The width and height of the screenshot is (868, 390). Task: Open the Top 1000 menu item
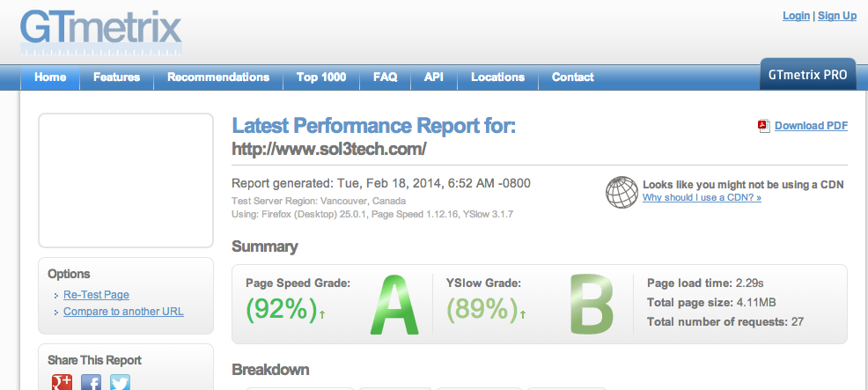pos(321,77)
